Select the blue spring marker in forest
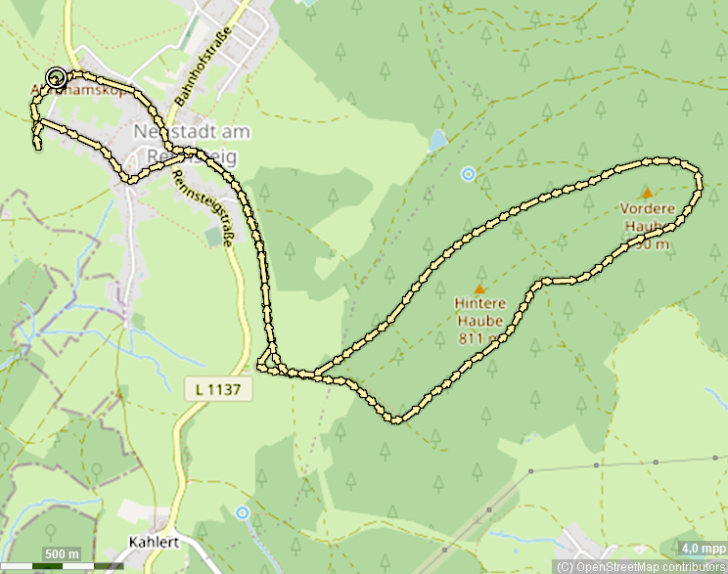This screenshot has height=574, width=728. [468, 174]
